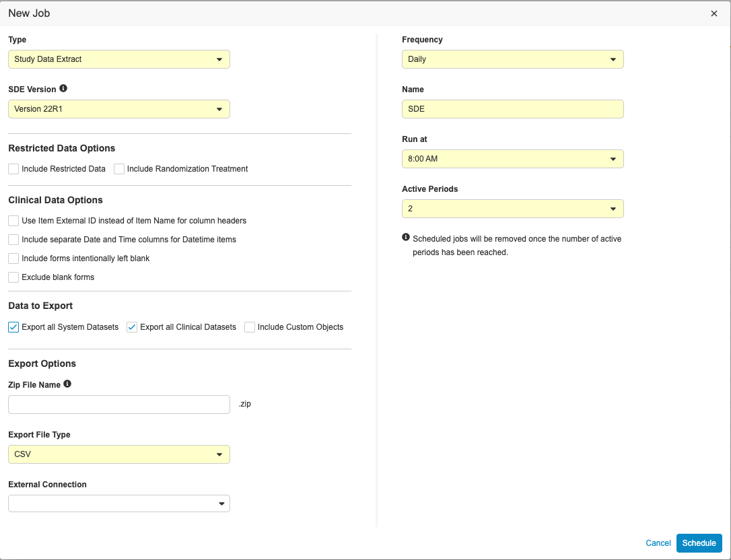This screenshot has width=731, height=560.
Task: Enable Include Custom Objects option
Action: point(250,327)
